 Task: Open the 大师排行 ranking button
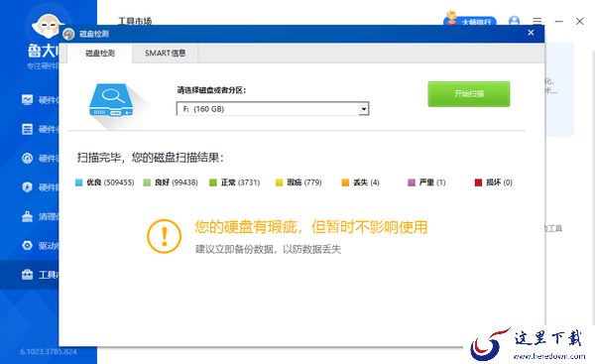tap(470, 20)
